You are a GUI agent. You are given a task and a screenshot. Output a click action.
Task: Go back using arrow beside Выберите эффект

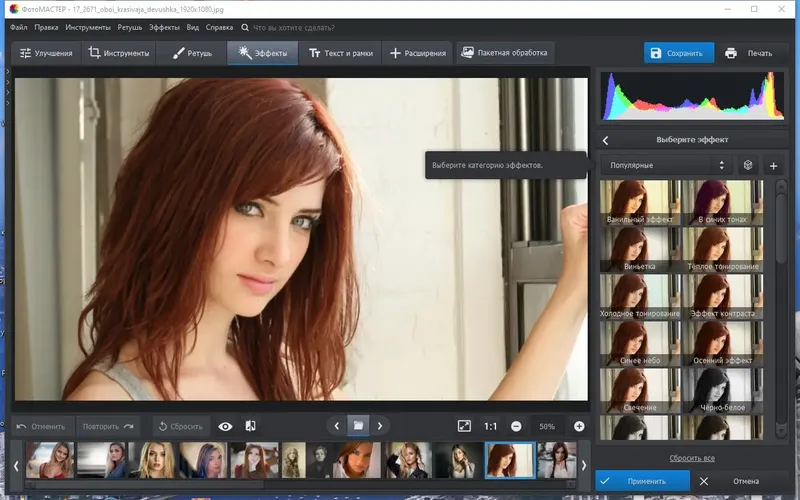tap(606, 140)
